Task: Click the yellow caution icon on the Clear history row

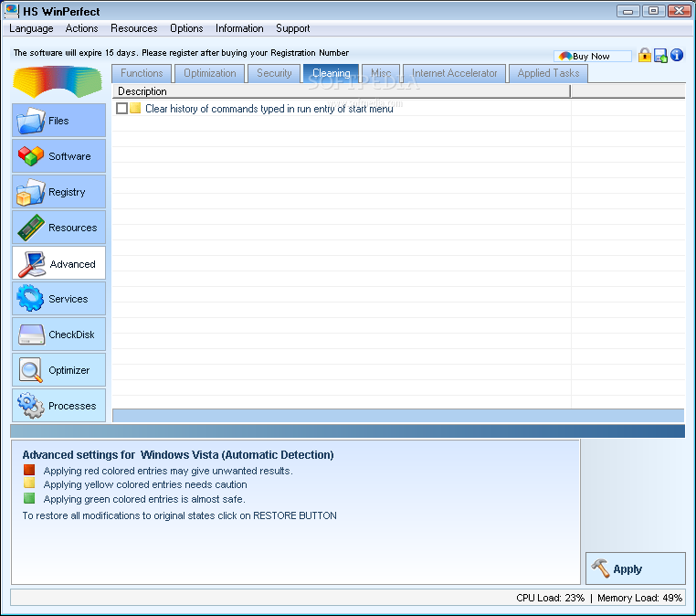Action: (x=135, y=108)
